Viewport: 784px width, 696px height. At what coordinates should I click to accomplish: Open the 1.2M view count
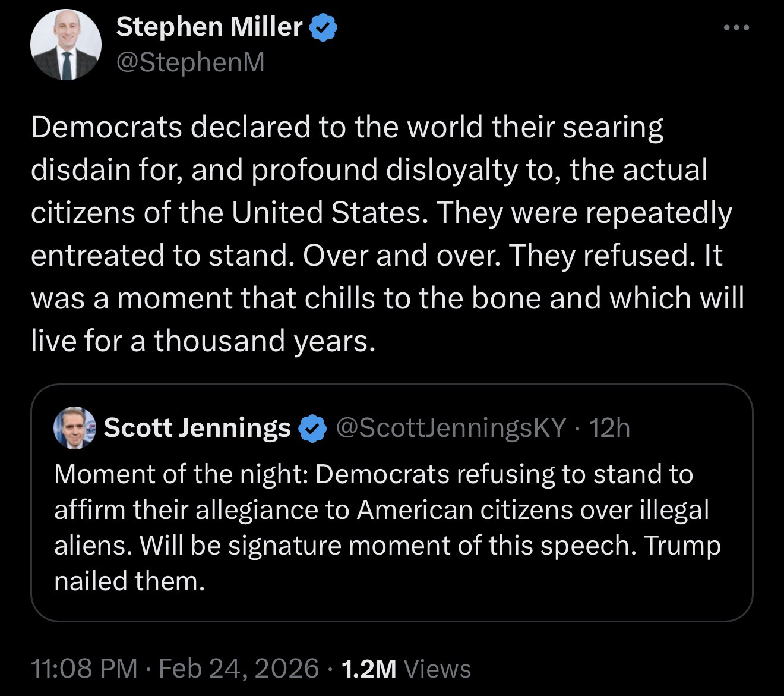click(369, 669)
